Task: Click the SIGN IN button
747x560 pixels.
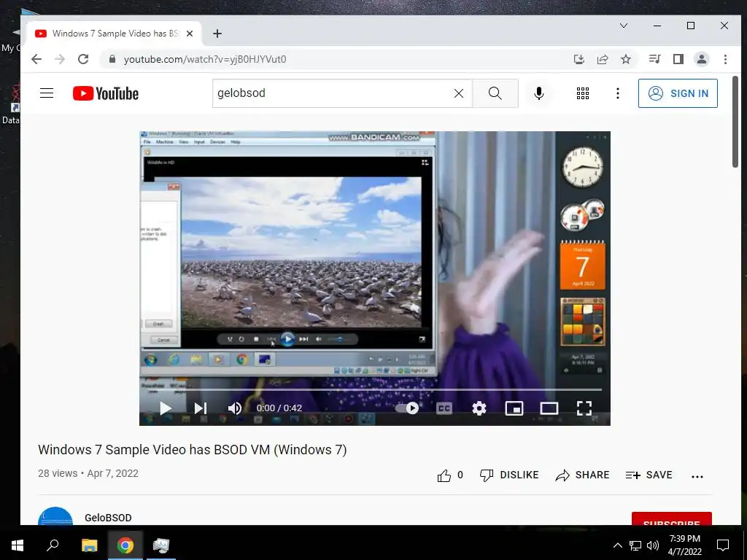Action: pos(678,93)
